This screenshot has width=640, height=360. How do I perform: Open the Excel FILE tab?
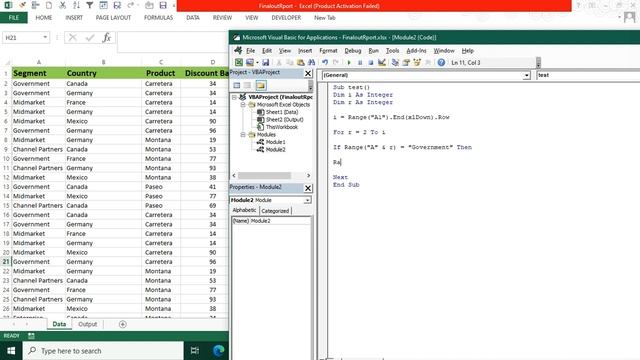[x=14, y=18]
